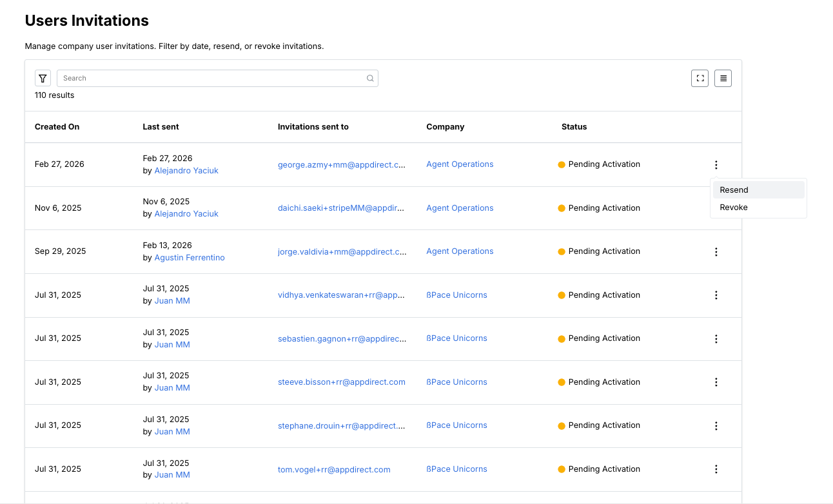Click the search magnifier icon
This screenshot has width=833, height=504.
pos(370,79)
